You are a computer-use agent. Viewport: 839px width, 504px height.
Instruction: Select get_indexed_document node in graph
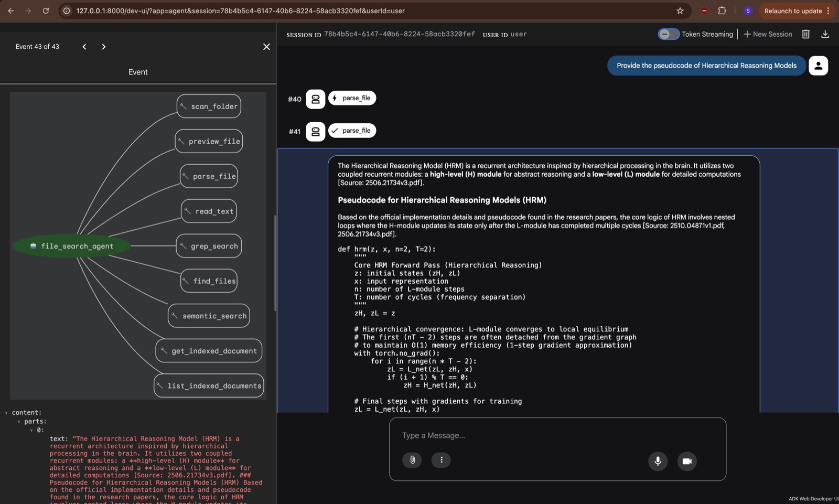click(x=209, y=351)
